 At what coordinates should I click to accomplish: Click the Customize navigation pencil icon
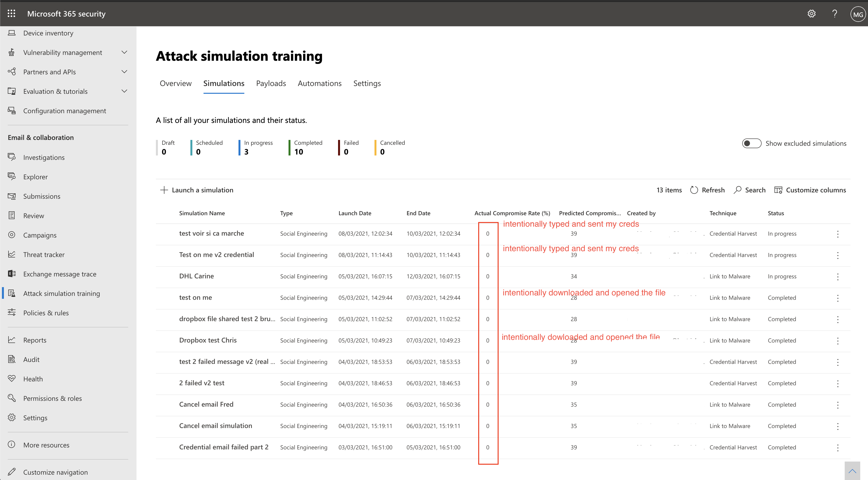pyautogui.click(x=12, y=472)
